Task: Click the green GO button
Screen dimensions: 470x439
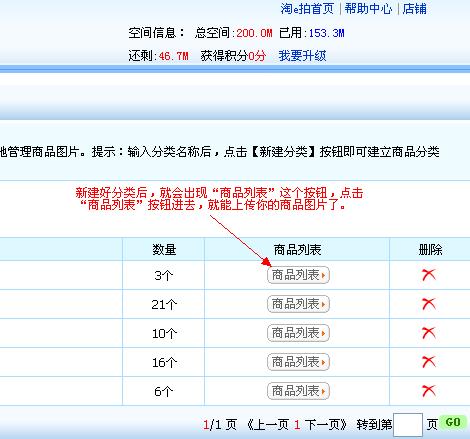Action: click(453, 422)
